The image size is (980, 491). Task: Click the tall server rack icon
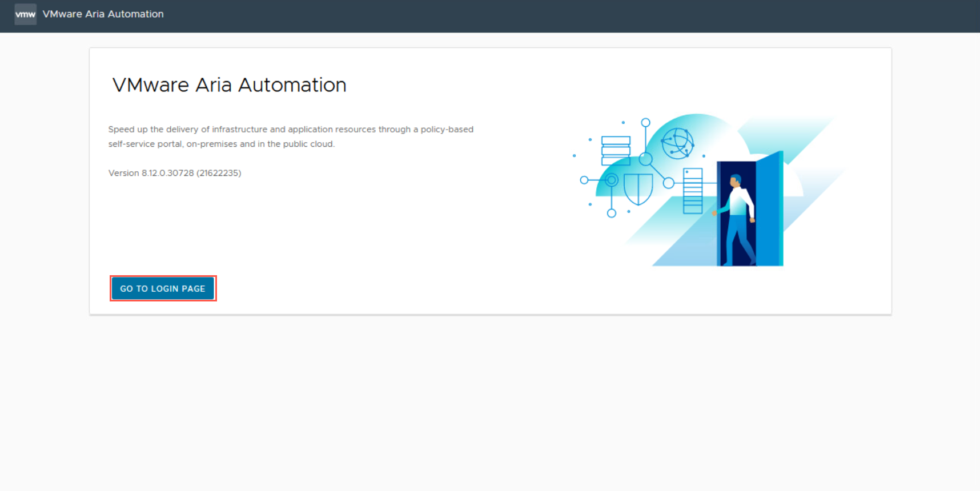click(693, 191)
